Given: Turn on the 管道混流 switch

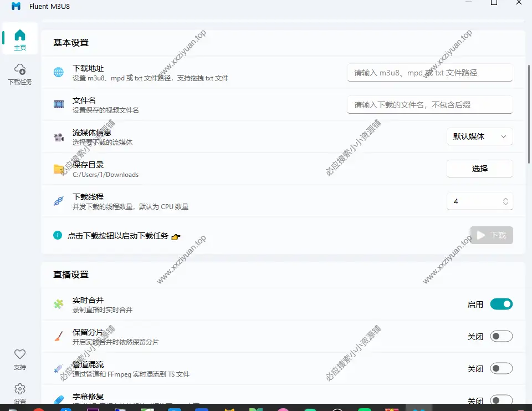Looking at the screenshot, I should 502,368.
